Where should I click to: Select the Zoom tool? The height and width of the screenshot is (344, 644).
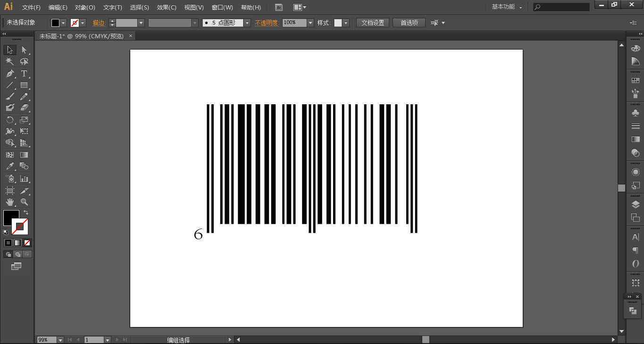(x=24, y=202)
